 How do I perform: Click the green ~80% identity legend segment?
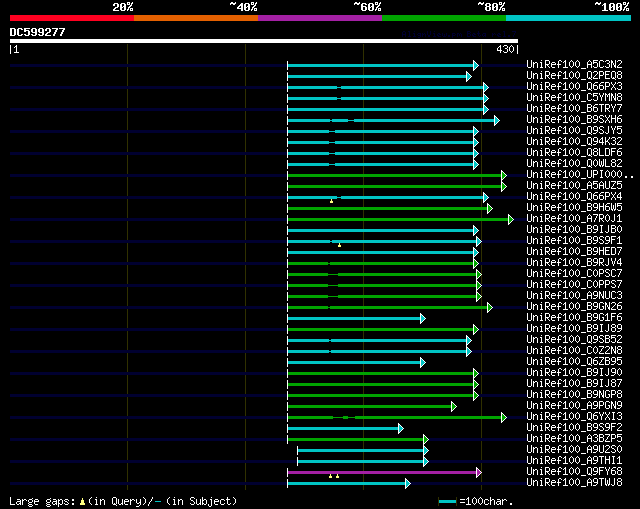point(444,18)
